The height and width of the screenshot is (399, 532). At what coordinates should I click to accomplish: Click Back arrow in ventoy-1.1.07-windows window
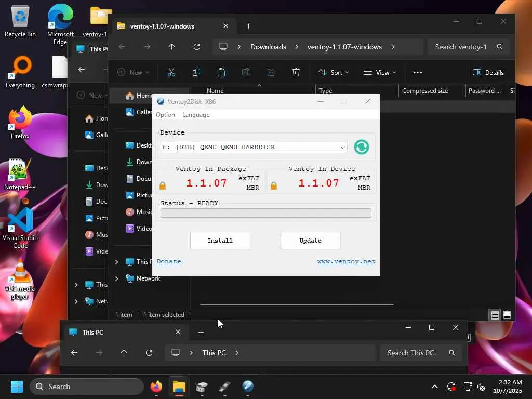tap(122, 47)
